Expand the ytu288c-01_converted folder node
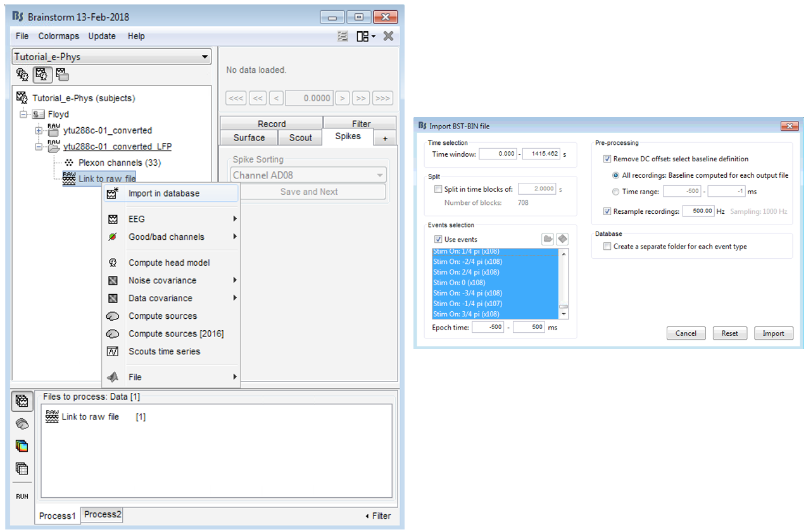This screenshot has height=532, width=806. click(x=39, y=130)
